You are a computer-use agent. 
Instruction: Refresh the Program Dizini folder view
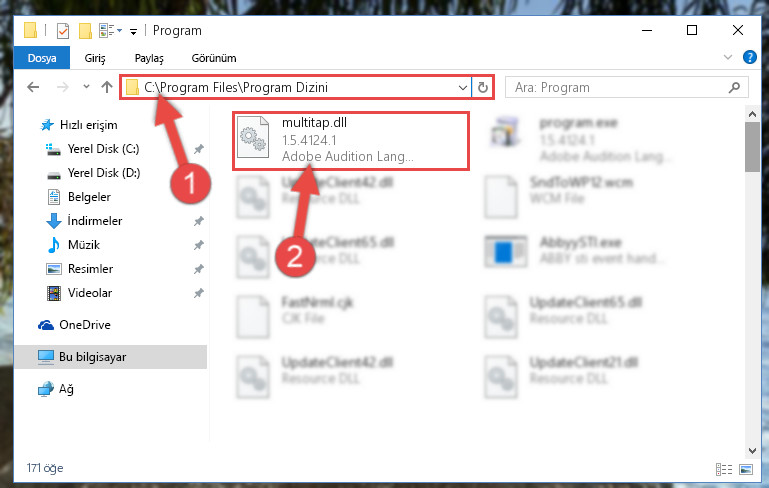pos(483,87)
